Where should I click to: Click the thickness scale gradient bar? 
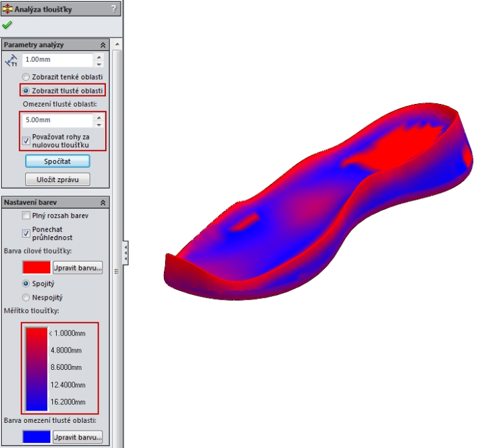[x=36, y=369]
